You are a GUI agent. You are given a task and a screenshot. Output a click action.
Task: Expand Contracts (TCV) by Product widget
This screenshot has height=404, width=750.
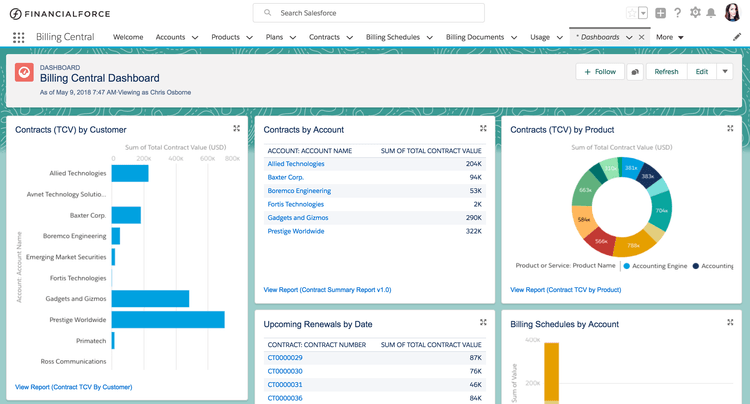coord(730,129)
